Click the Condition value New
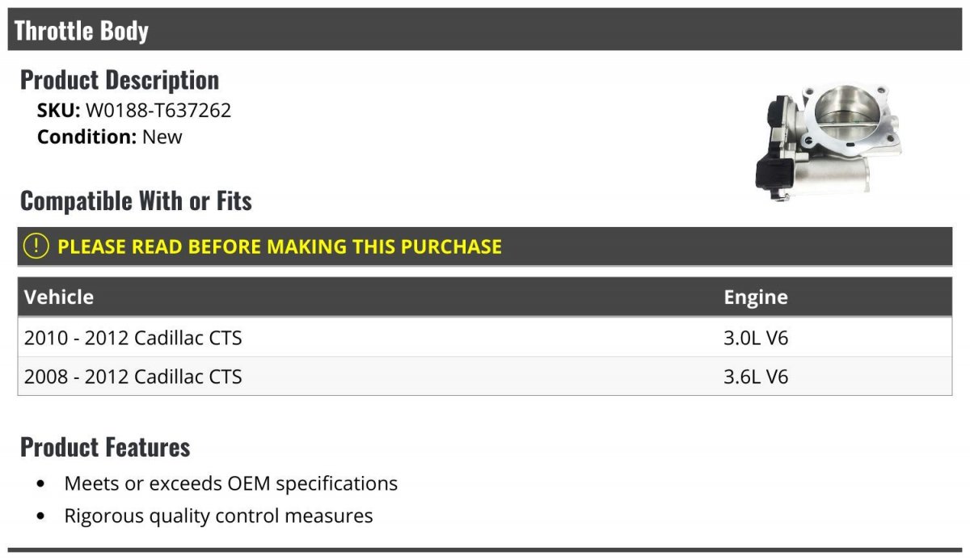The height and width of the screenshot is (560, 970). pyautogui.click(x=162, y=137)
